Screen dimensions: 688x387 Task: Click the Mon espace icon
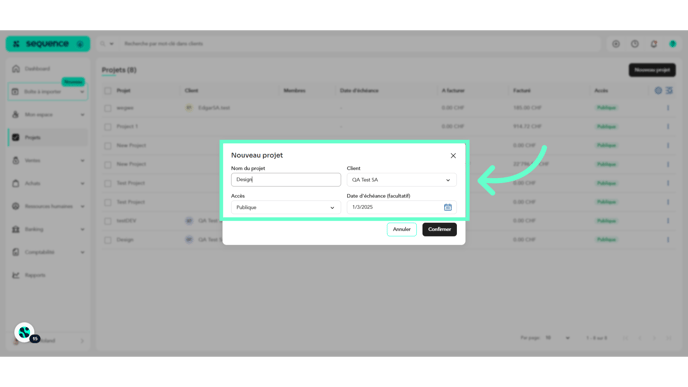point(15,115)
